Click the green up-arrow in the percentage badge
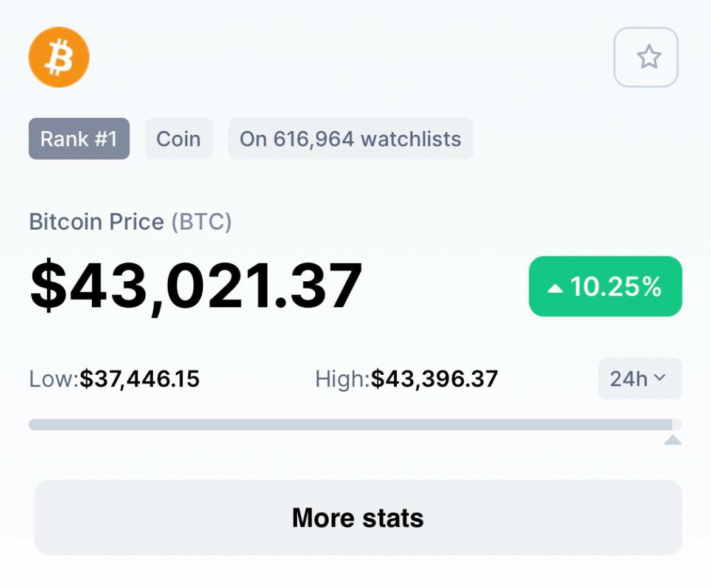 [x=555, y=289]
